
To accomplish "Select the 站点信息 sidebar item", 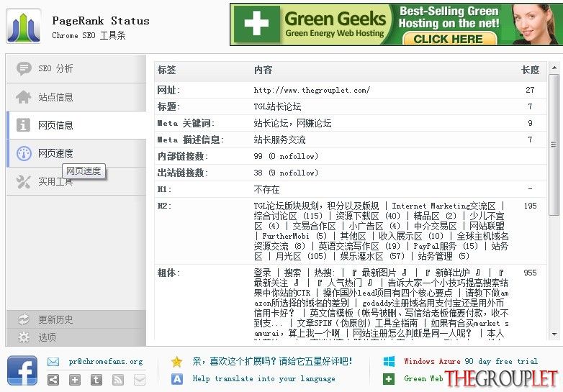I will coord(76,97).
